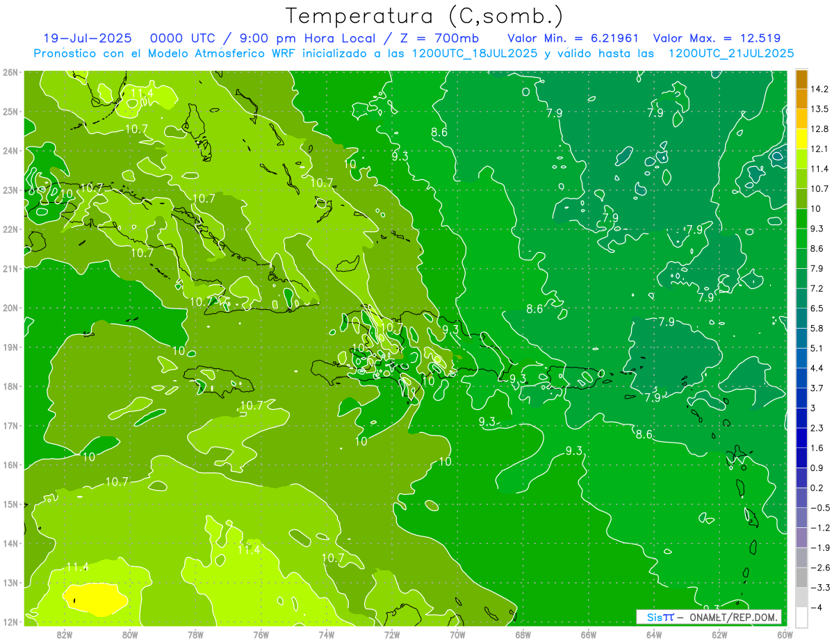Click the title 'Temperatura (C,somb.)'
Image resolution: width=834 pixels, height=644 pixels.
coord(425,17)
